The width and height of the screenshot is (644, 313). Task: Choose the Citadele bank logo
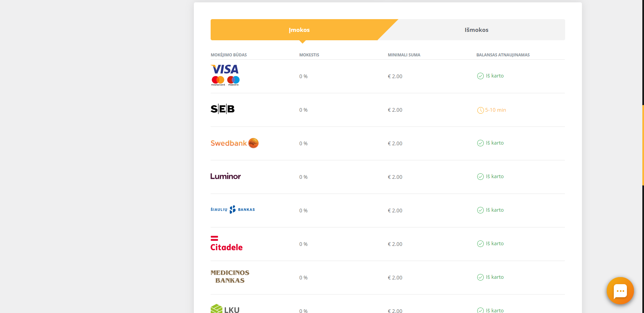coord(226,244)
